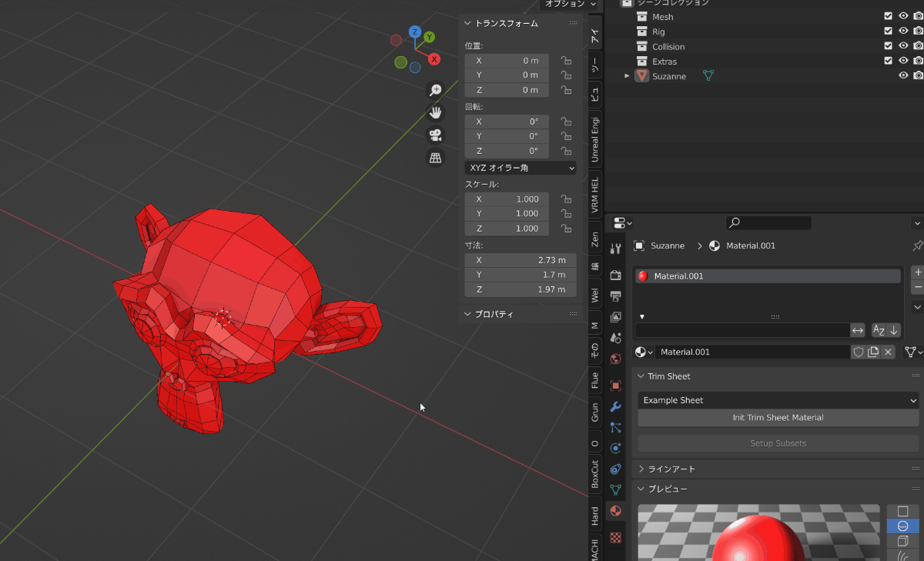The image size is (924, 561).
Task: Open the Example Sheet dropdown
Action: click(778, 400)
